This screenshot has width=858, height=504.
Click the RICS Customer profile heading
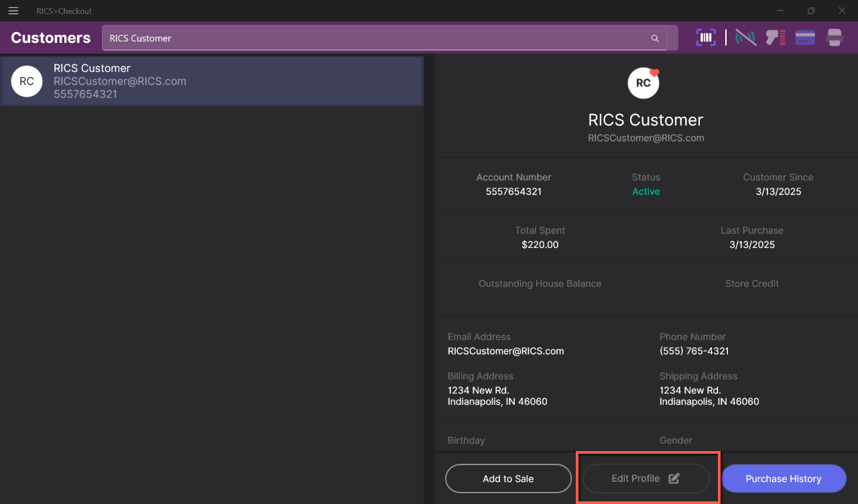[646, 120]
